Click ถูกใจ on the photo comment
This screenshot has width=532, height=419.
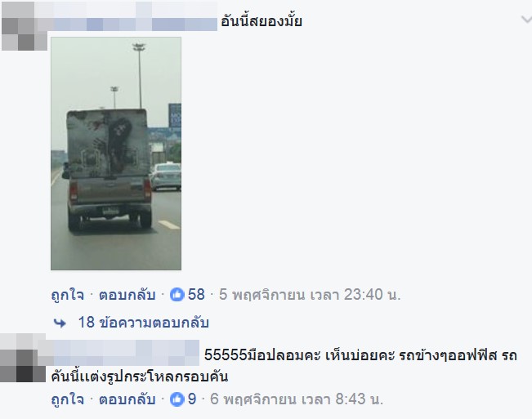68,295
